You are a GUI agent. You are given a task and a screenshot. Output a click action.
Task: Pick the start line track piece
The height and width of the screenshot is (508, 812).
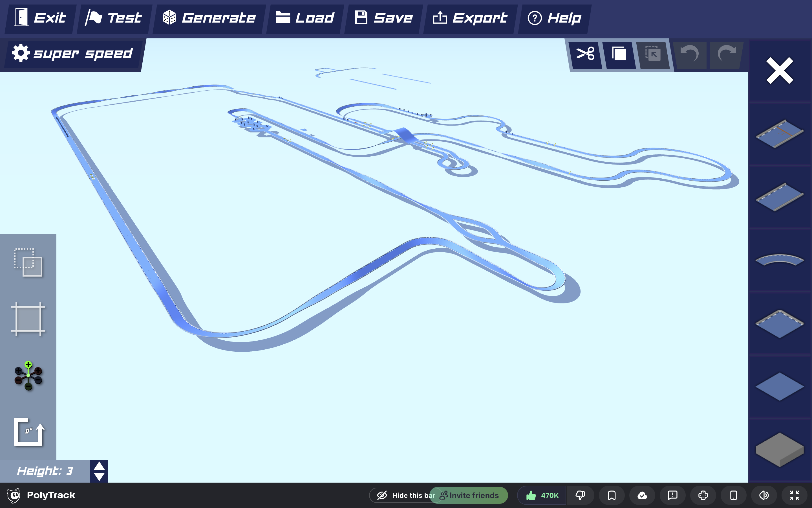[780, 133]
